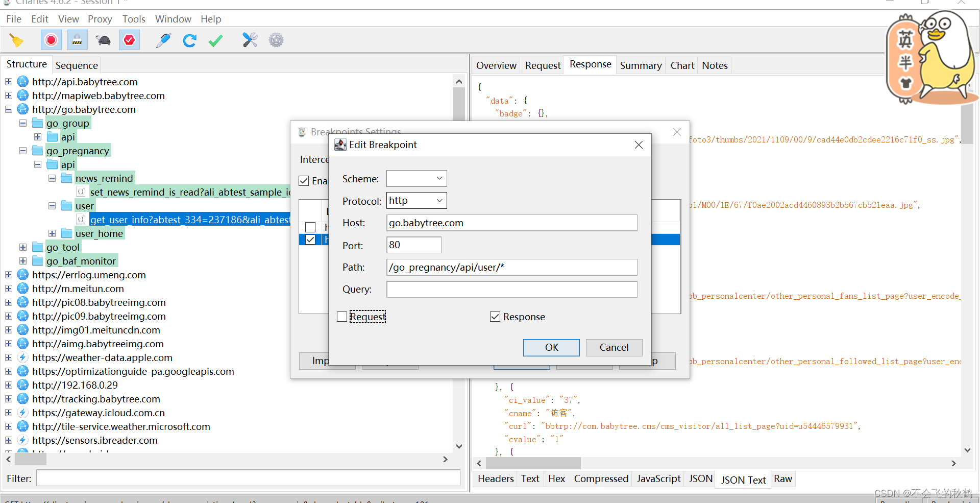Switch to the Sequence tab
This screenshot has height=503, width=980.
tap(77, 65)
